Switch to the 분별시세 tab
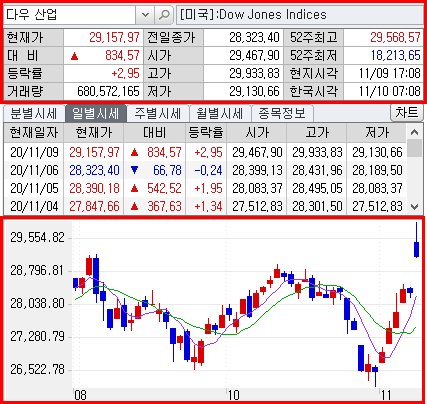The height and width of the screenshot is (404, 427). [x=34, y=114]
